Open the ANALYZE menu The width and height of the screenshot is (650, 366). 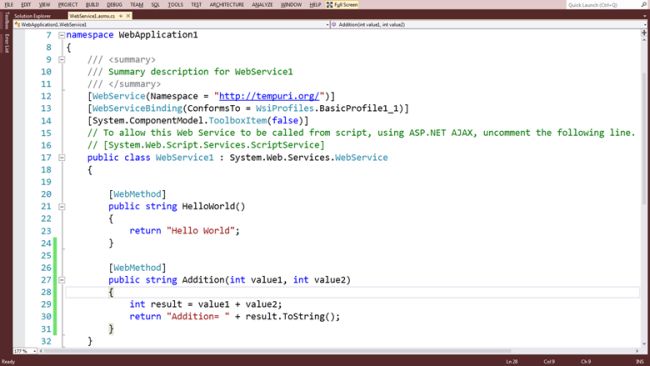pos(262,5)
